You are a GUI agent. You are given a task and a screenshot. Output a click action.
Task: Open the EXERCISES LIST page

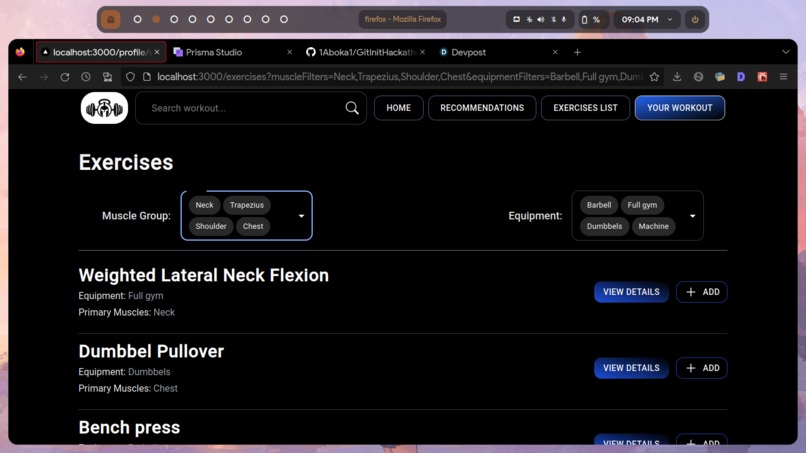585,108
